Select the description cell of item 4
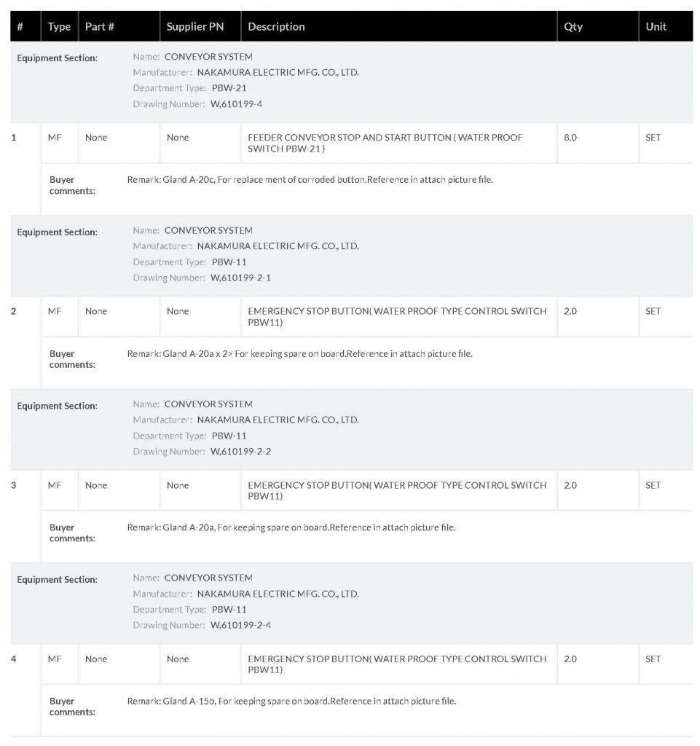 (396, 664)
